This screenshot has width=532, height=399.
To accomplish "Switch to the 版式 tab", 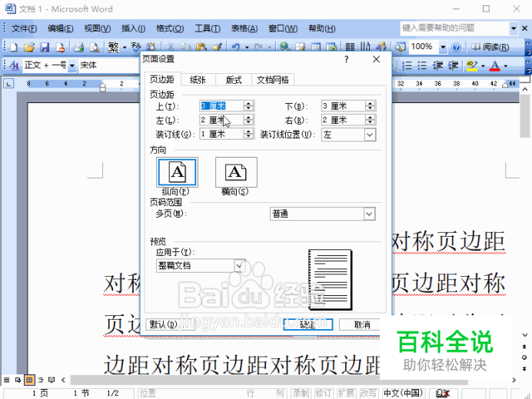I will pyautogui.click(x=234, y=80).
